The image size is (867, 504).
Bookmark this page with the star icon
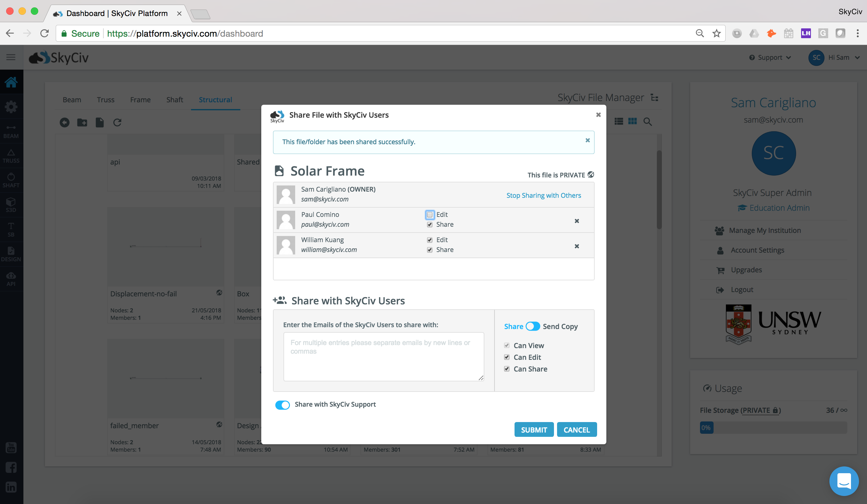[716, 33]
